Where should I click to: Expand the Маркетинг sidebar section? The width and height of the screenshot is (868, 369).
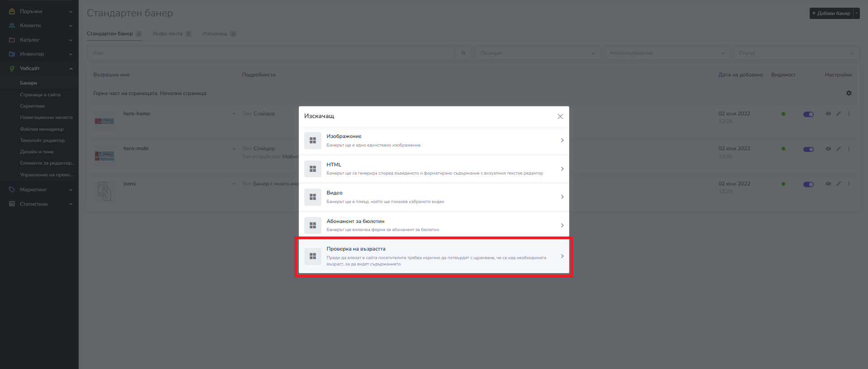[x=39, y=190]
